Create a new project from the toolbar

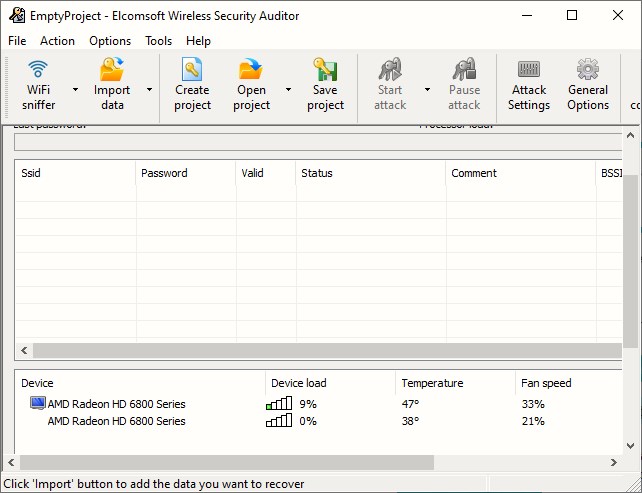[192, 70]
